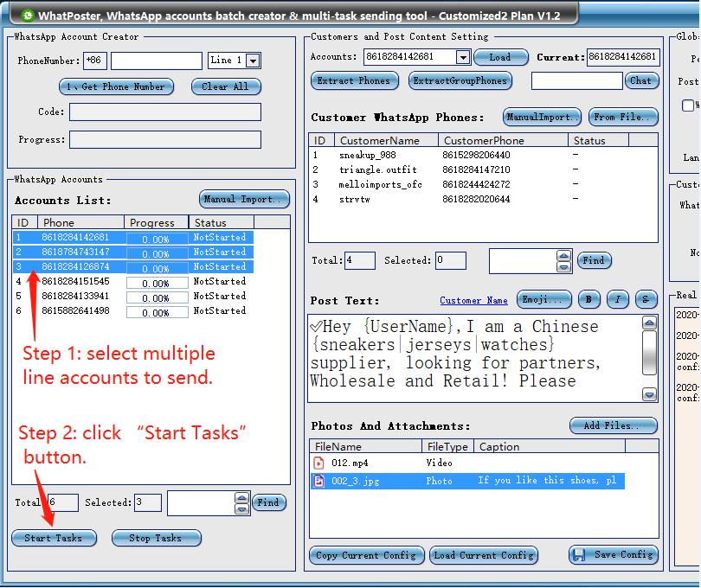Toggle the checkbox in Global panel
The image size is (701, 588).
click(688, 105)
